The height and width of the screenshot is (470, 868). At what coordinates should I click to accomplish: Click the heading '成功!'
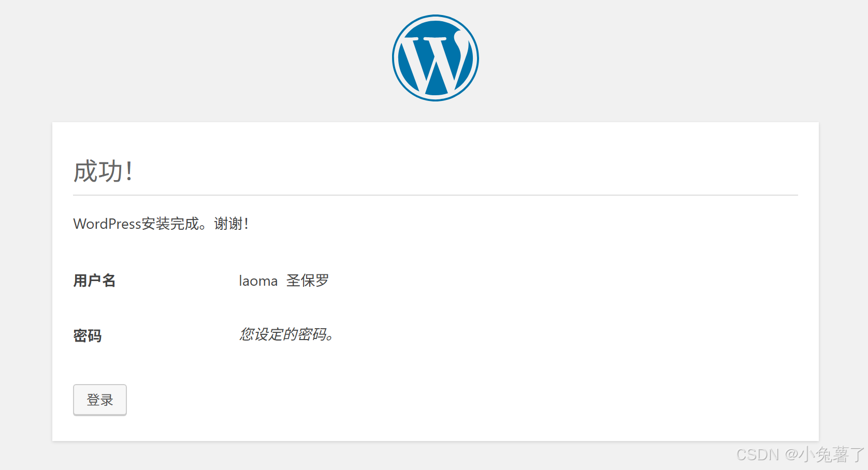click(x=103, y=171)
